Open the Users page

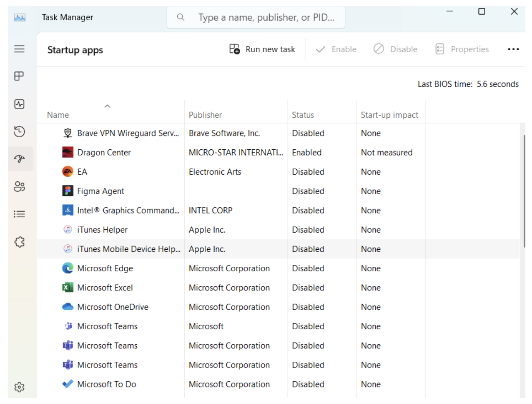[19, 187]
